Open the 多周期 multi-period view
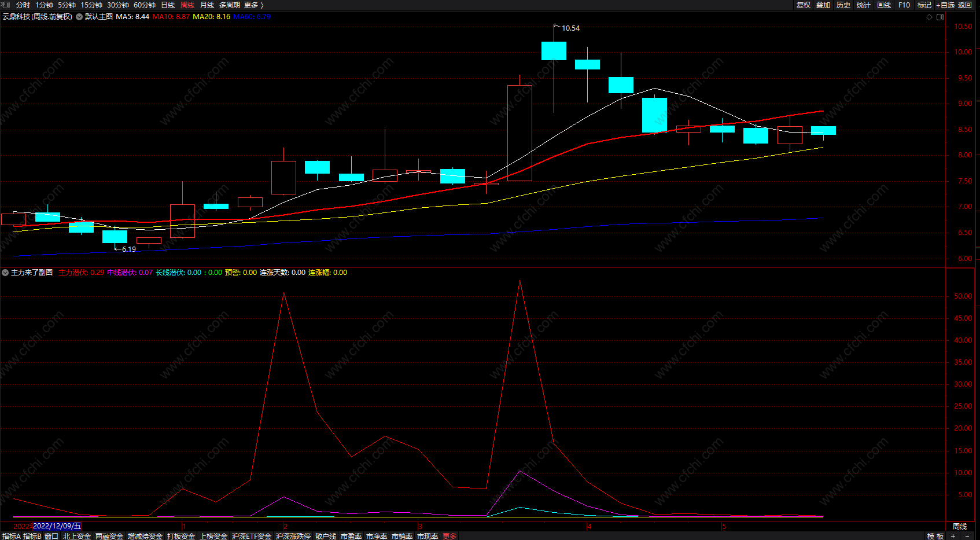Viewport: 980px width, 540px height. [x=230, y=5]
